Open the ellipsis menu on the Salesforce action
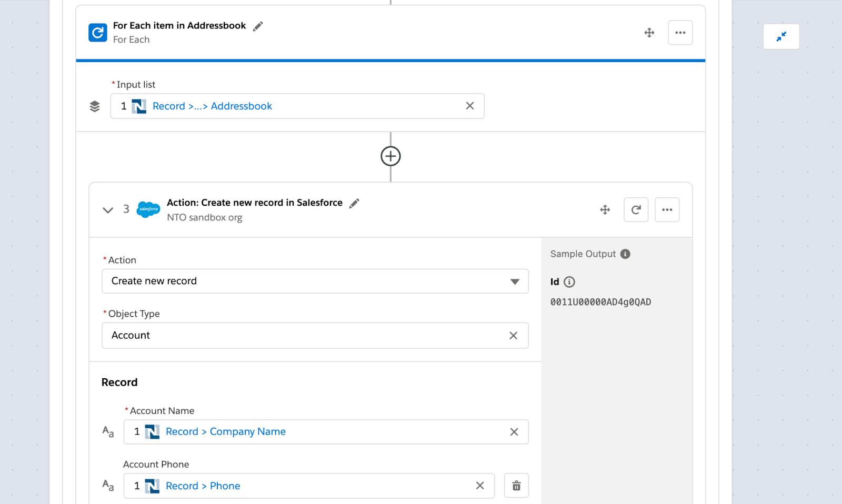 pyautogui.click(x=667, y=209)
